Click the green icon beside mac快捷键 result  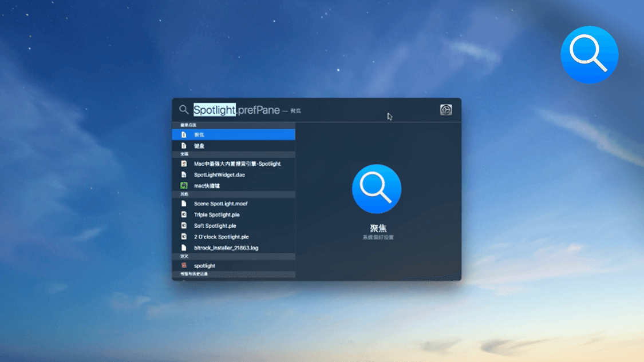(x=184, y=186)
